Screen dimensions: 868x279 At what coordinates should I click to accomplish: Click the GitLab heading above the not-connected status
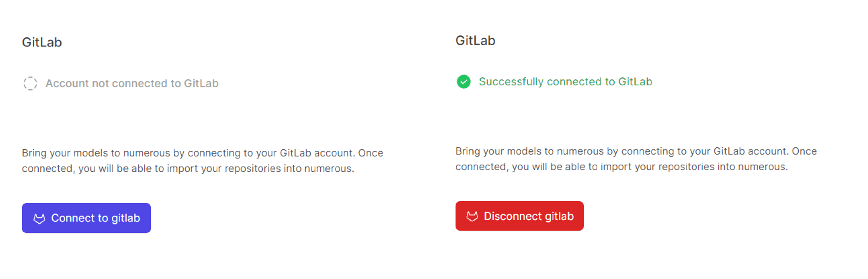(x=42, y=42)
